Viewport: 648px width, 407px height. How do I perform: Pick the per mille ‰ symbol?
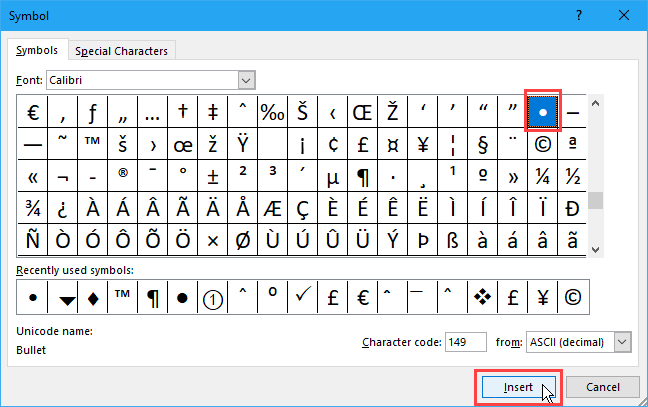coord(272,112)
